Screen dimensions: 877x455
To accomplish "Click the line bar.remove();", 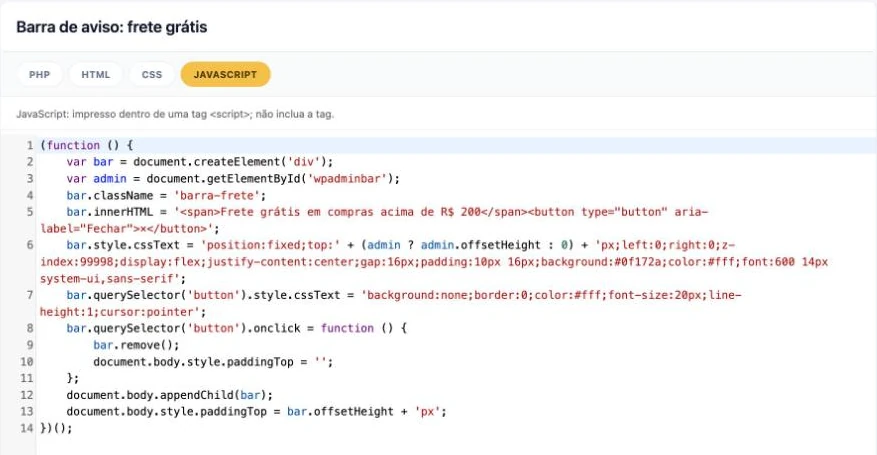I will click(136, 345).
